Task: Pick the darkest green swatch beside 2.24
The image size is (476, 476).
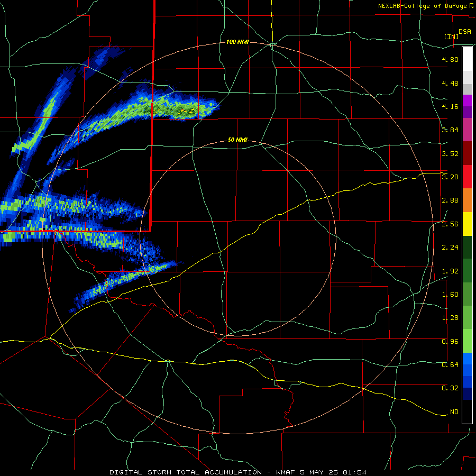Action: pyautogui.click(x=467, y=248)
